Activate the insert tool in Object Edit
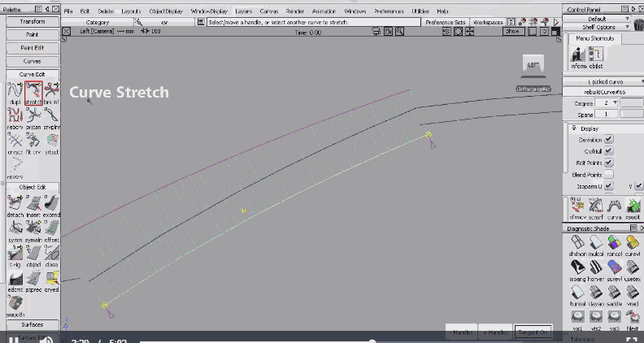Image resolution: width=644 pixels, height=343 pixels. point(33,206)
